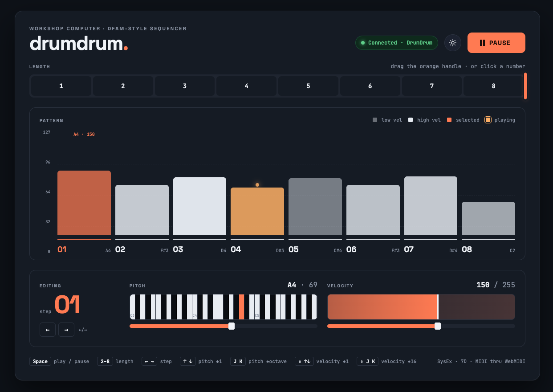This screenshot has height=392, width=553.
Task: Click the orange length handle
Action: point(525,86)
